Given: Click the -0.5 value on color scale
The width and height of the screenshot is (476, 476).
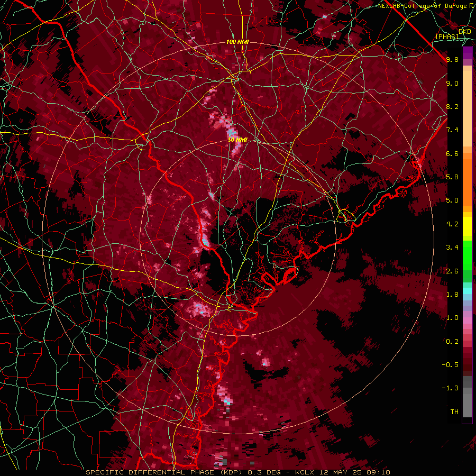Looking at the screenshot, I should click(x=450, y=365).
